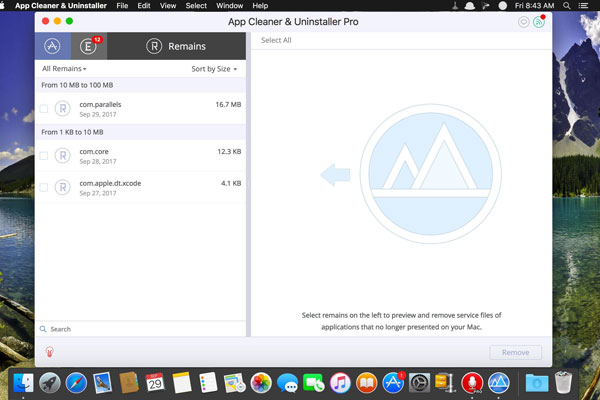Click the green notification icon in title bar
600x400 pixels.
pyautogui.click(x=539, y=21)
